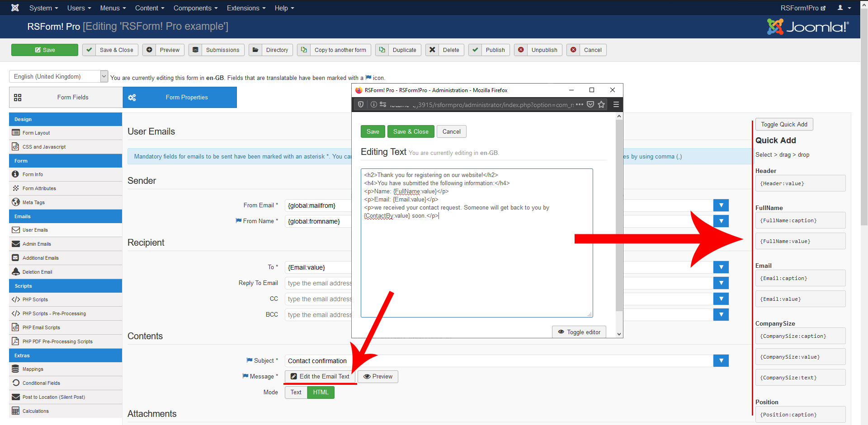
Task: Open the Components menu
Action: pyautogui.click(x=195, y=8)
